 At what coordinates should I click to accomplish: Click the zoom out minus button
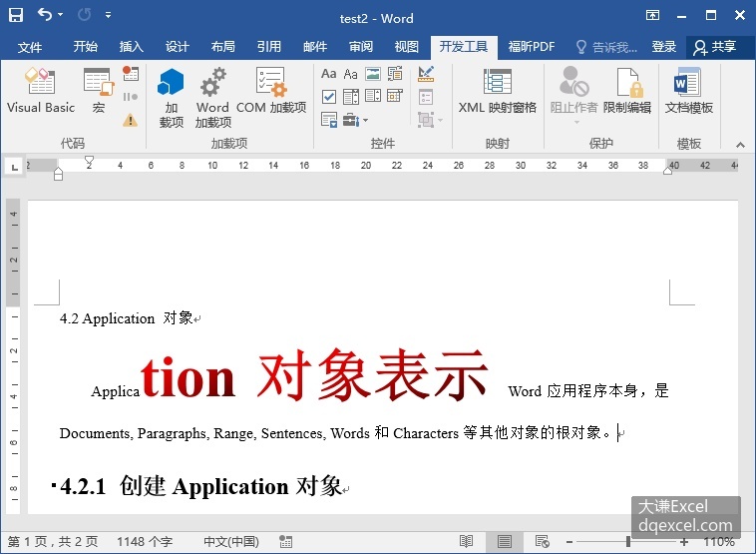click(568, 542)
